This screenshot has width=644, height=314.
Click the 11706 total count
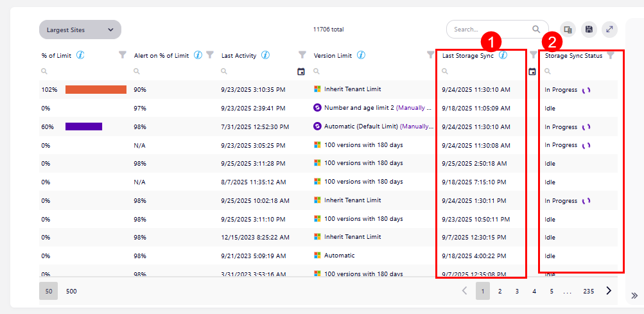(x=328, y=30)
